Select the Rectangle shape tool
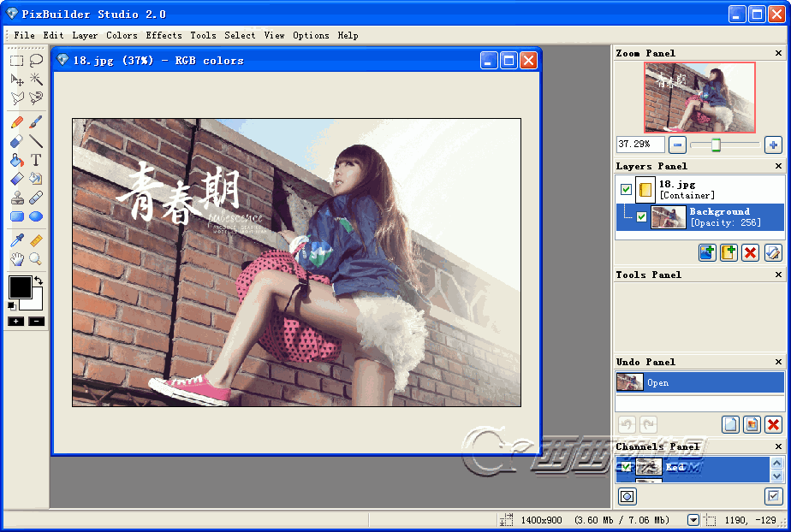The image size is (791, 532). point(16,216)
